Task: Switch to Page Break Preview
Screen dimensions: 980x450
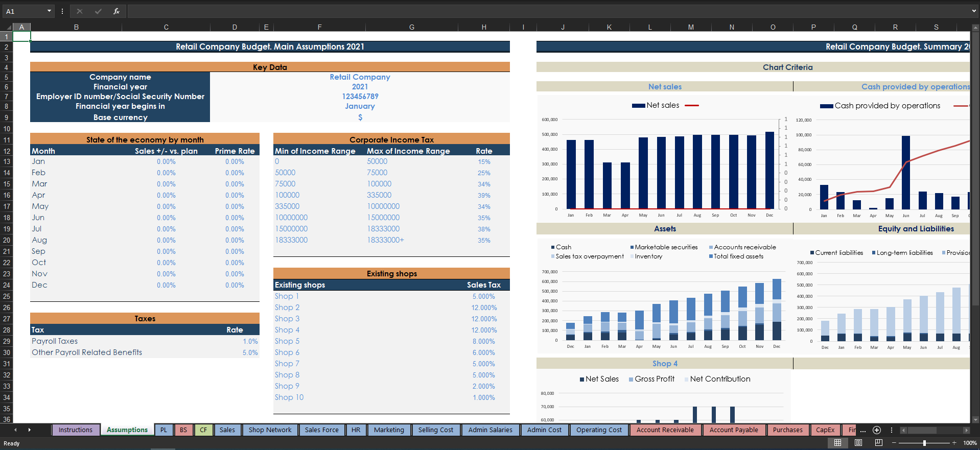Action: point(879,443)
